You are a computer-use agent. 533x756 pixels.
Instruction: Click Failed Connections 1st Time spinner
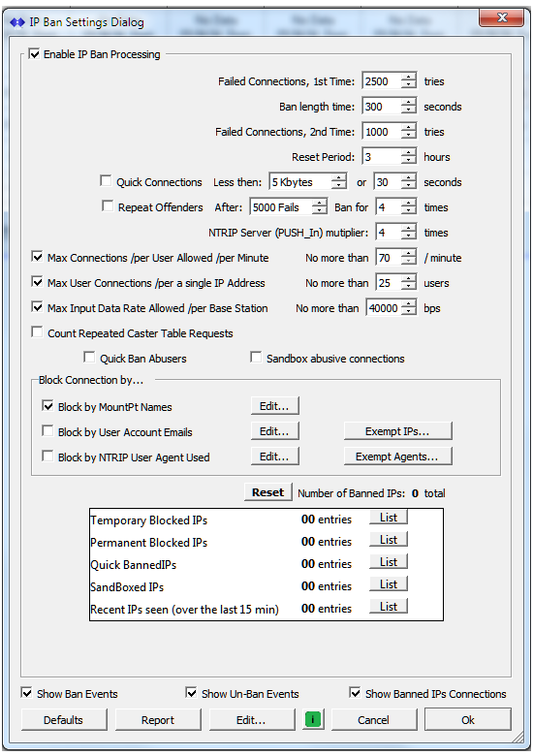click(x=409, y=81)
